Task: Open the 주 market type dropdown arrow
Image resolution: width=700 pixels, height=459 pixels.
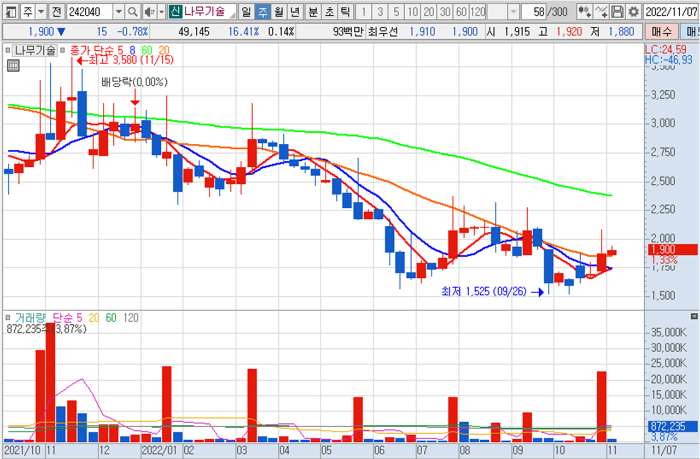Action: (41, 12)
